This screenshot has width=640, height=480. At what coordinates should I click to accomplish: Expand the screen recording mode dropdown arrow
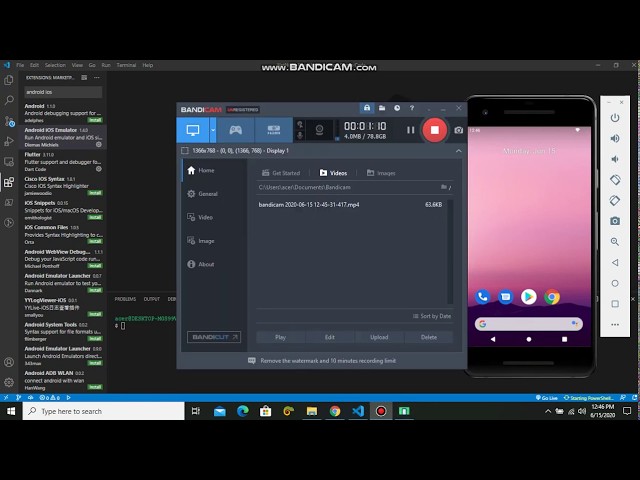pyautogui.click(x=213, y=130)
